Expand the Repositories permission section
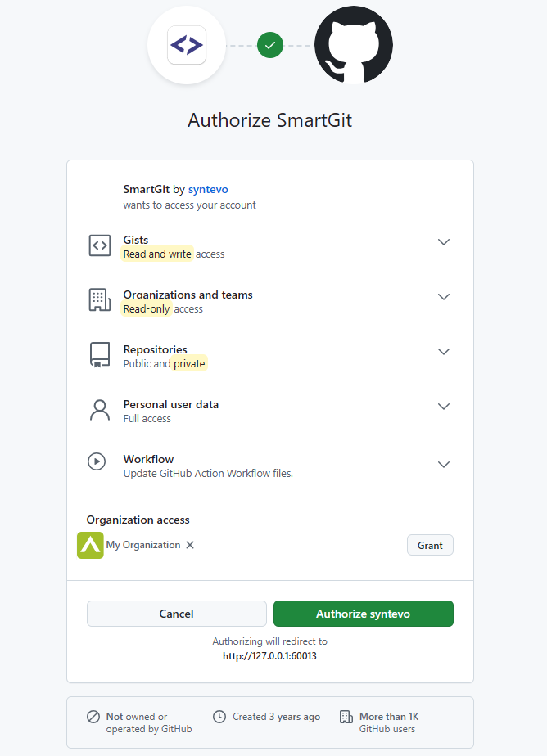 (443, 351)
